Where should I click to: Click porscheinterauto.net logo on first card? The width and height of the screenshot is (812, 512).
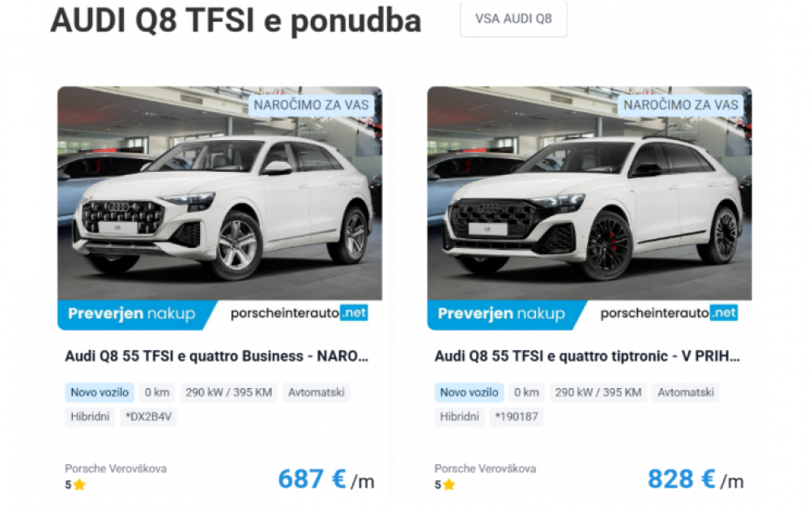(x=299, y=313)
